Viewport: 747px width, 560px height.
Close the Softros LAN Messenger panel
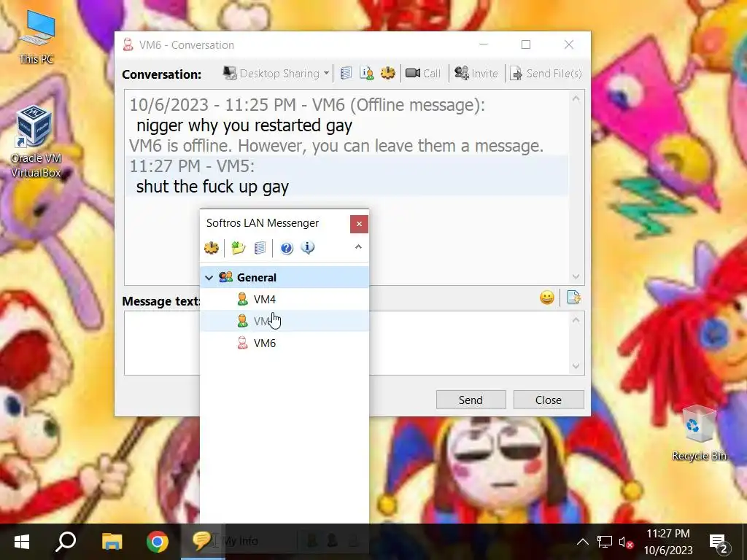(359, 224)
